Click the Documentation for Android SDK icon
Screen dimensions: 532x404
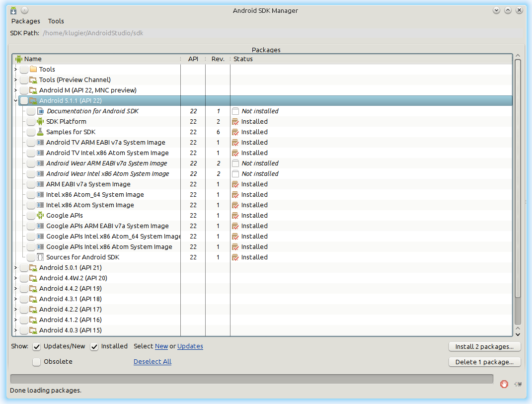coord(40,111)
